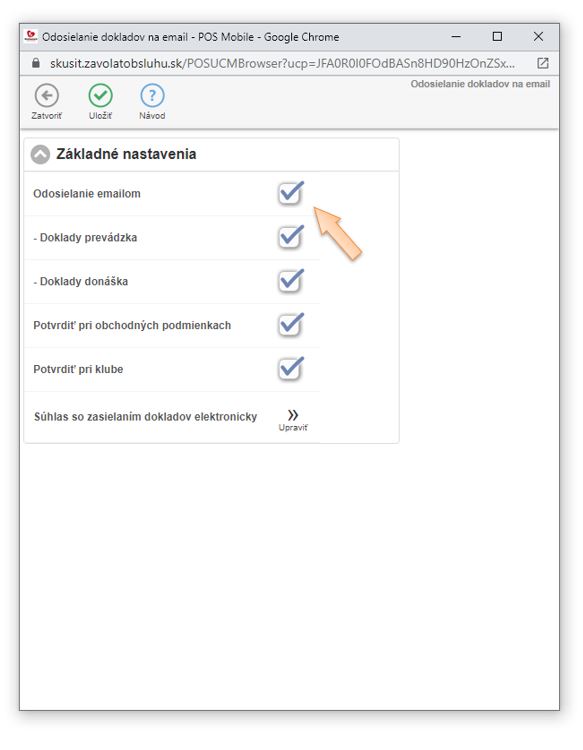
Task: Disable Potvrdiť pri obchodných podmienkach checkbox
Action: click(x=290, y=325)
